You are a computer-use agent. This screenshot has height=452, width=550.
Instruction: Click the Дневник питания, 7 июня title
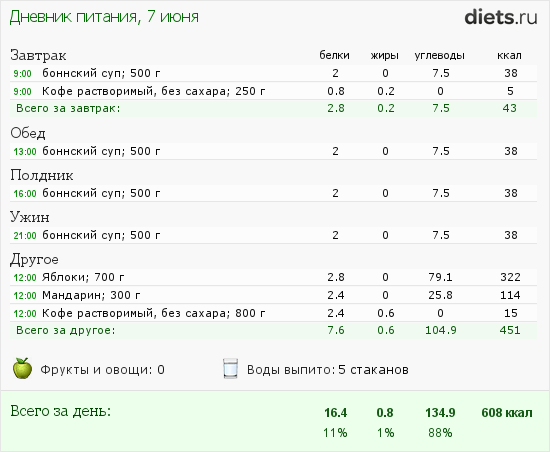coord(104,17)
